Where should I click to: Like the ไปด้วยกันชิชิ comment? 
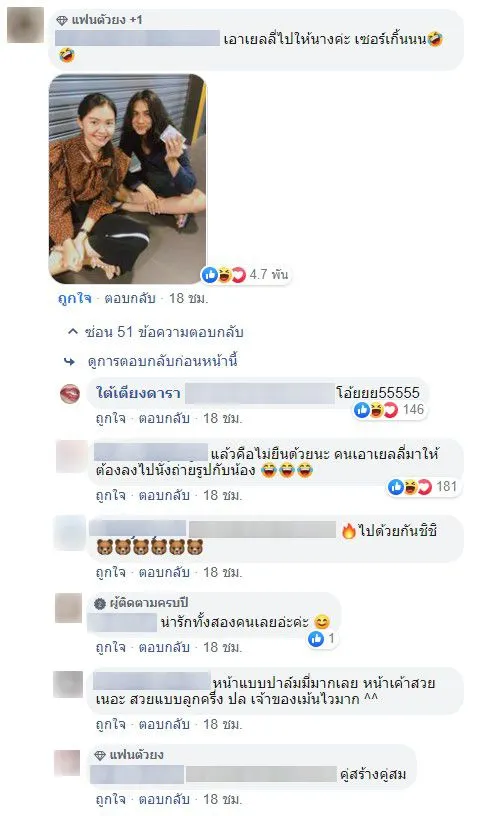coord(111,572)
